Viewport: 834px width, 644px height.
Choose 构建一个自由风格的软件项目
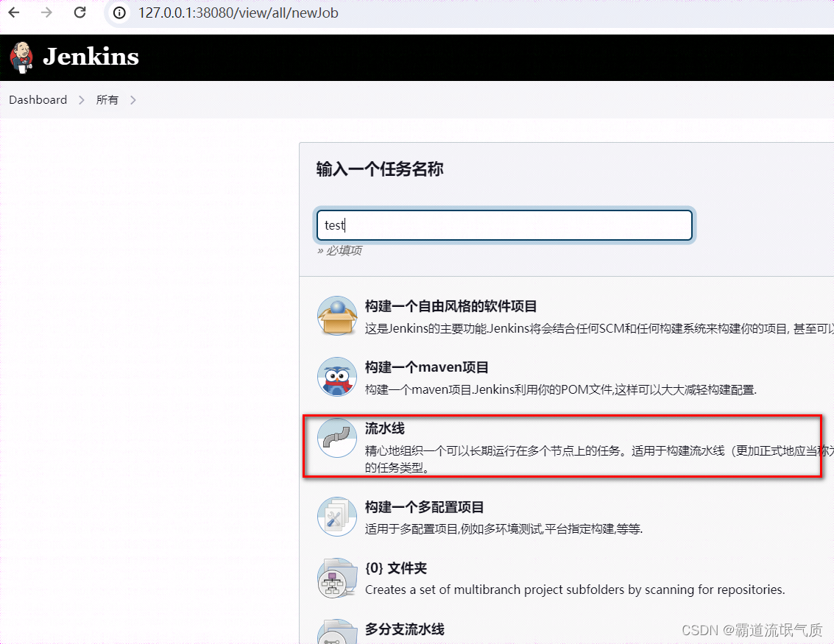coord(450,306)
